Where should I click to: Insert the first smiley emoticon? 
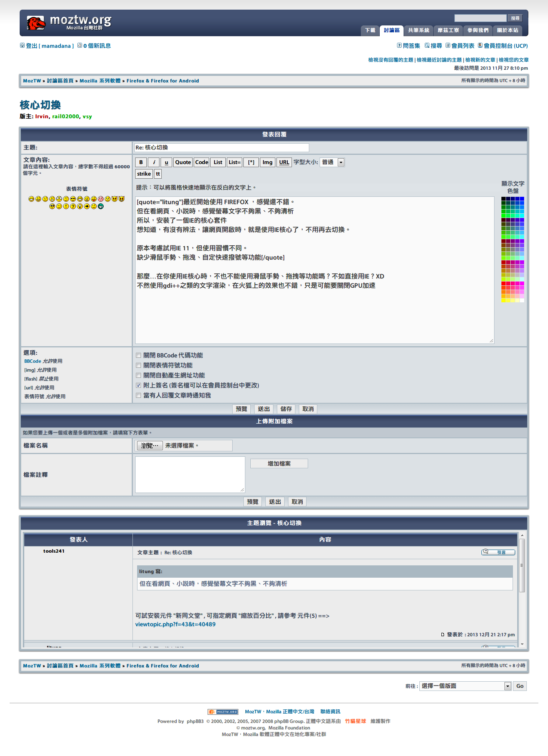[x=31, y=199]
